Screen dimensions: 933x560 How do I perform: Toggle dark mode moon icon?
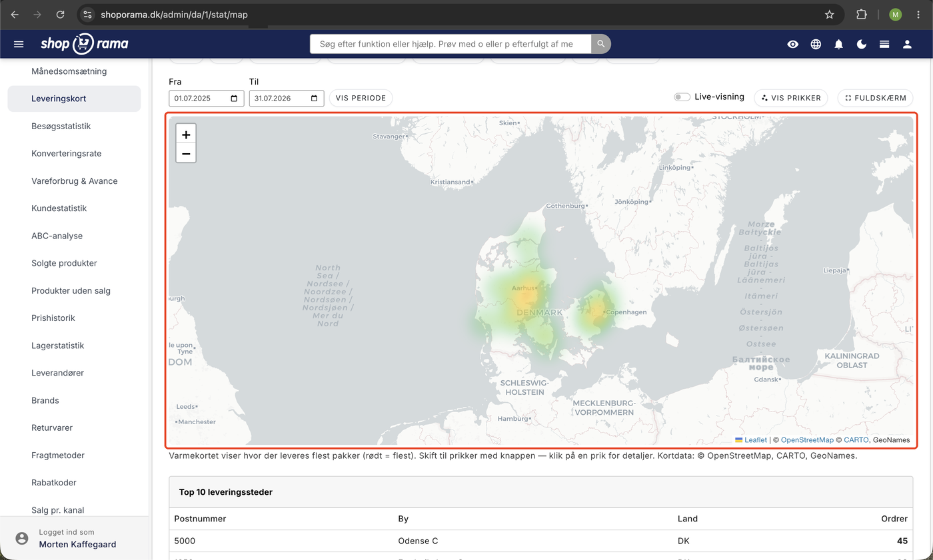tap(862, 44)
